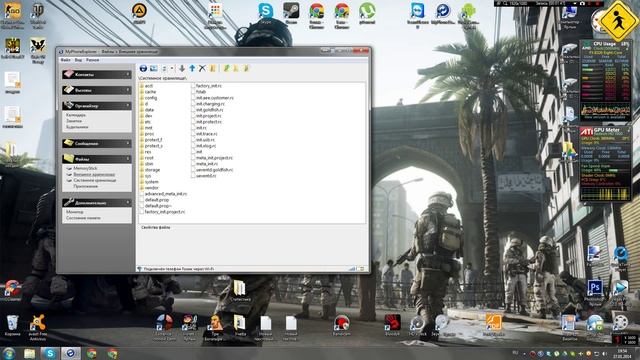Viewport: 640px width, 360px height.
Task: Click the last folder icon in toolbar
Action: (246, 69)
